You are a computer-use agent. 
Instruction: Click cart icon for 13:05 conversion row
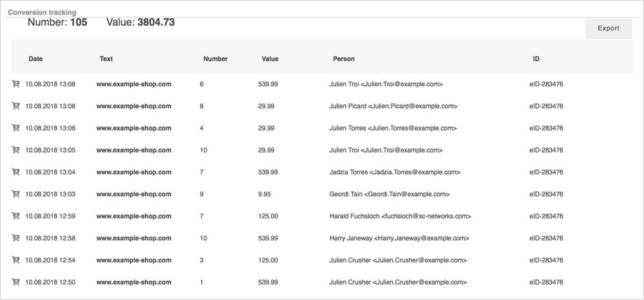point(15,150)
